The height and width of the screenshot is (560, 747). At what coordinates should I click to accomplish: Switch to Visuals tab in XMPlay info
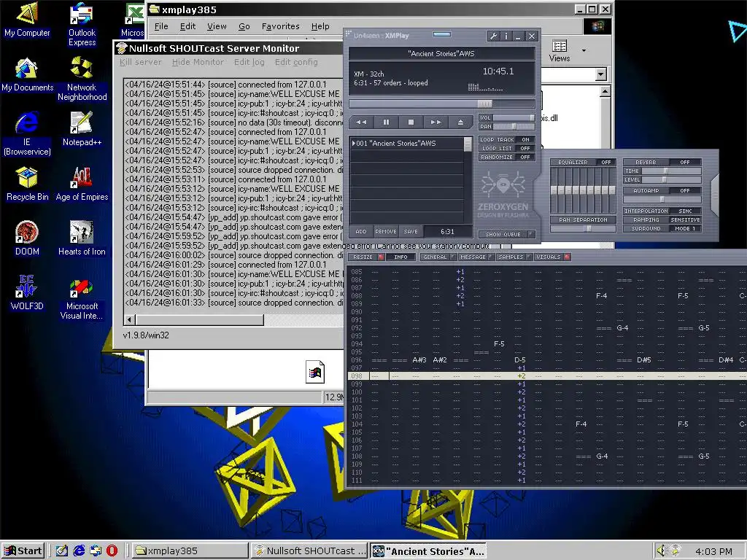point(551,257)
